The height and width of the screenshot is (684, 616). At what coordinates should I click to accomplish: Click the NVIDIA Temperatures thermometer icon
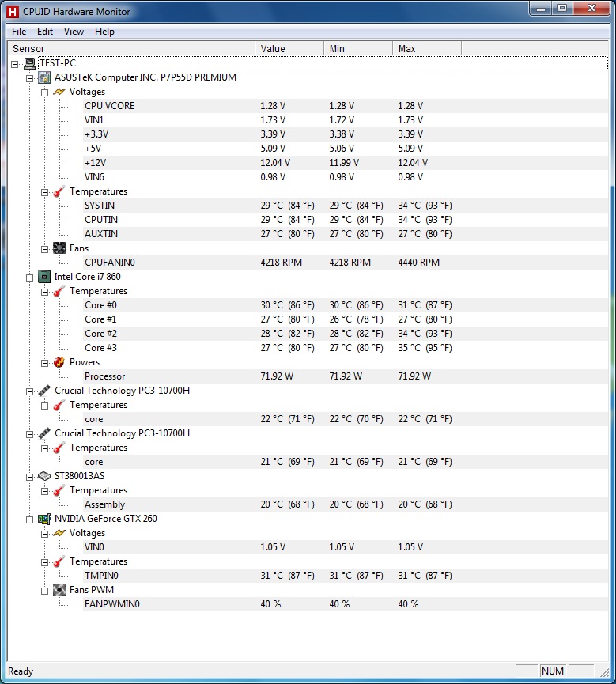coord(59,562)
